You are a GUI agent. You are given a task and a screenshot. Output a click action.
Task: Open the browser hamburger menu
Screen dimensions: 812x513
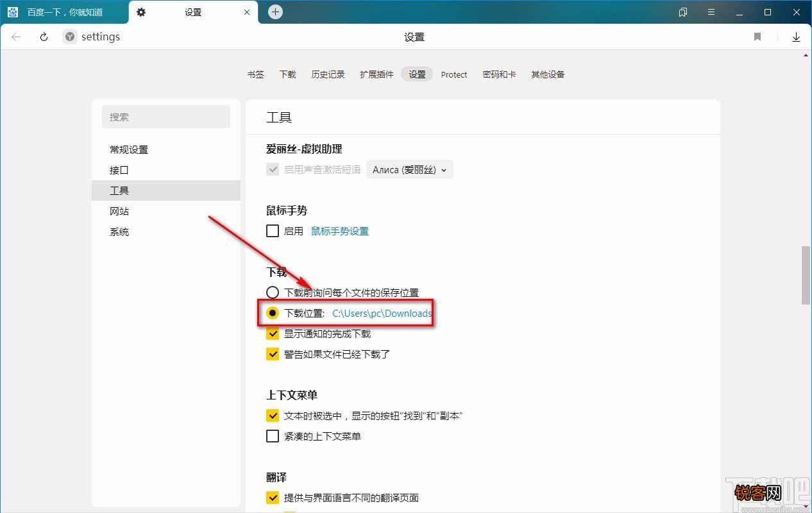pos(711,12)
